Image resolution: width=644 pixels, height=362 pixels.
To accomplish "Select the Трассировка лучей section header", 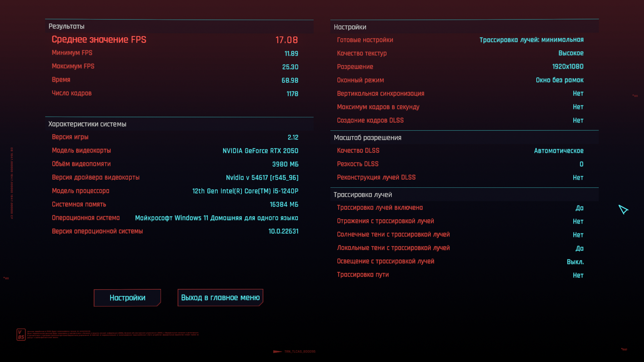I will point(363,195).
